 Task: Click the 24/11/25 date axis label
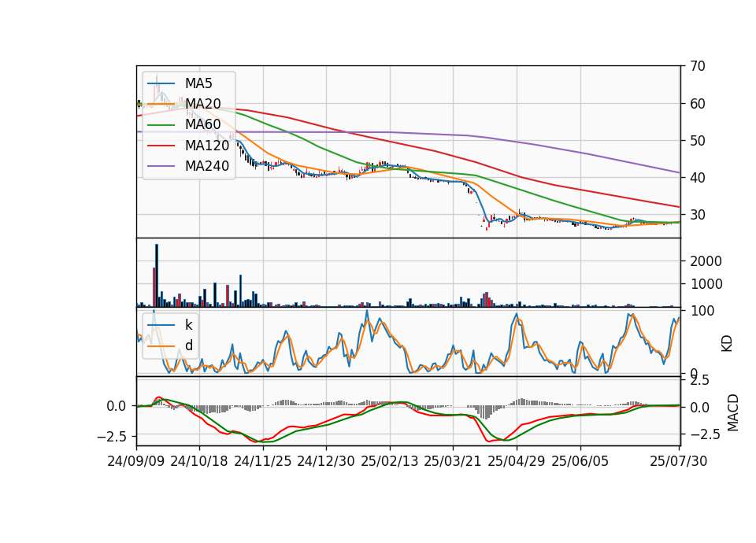[x=263, y=461]
